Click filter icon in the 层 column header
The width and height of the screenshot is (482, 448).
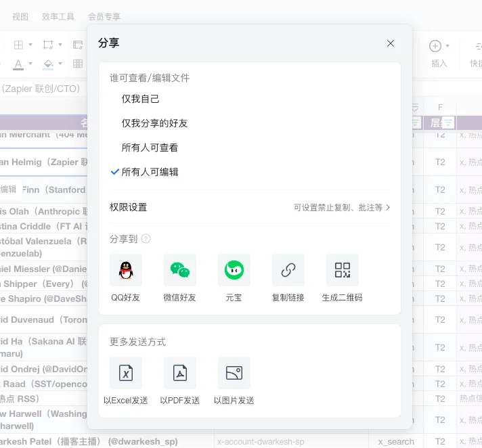coord(448,122)
